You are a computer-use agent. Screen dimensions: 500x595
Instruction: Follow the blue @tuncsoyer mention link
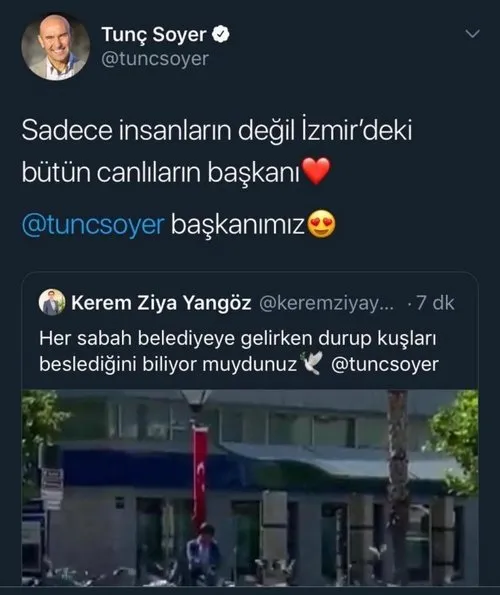93,225
